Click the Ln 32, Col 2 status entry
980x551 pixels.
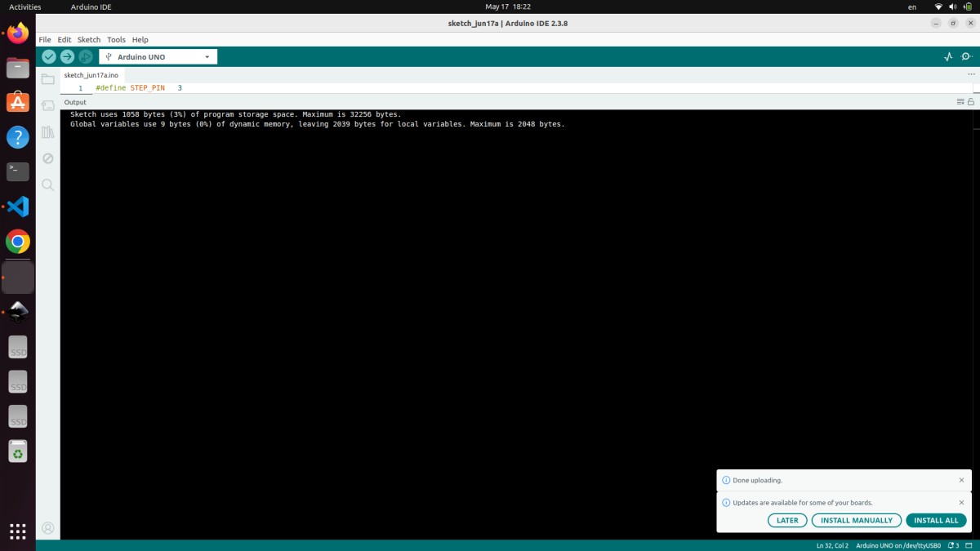pyautogui.click(x=832, y=545)
